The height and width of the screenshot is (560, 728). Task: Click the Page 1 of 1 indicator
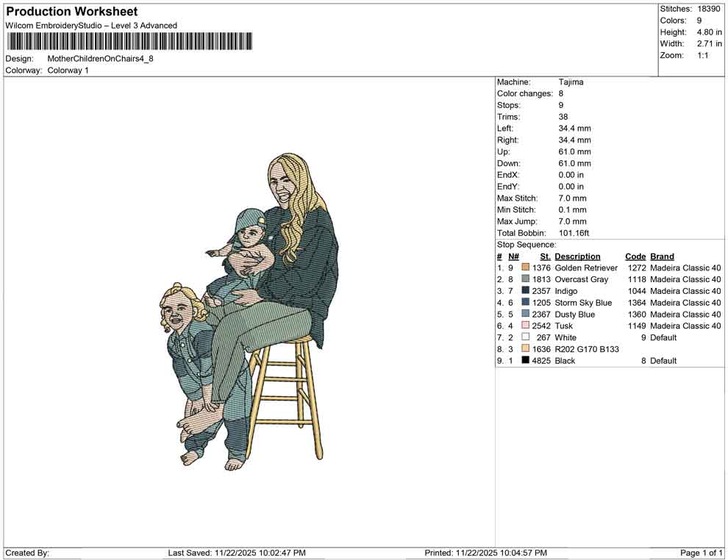(702, 553)
